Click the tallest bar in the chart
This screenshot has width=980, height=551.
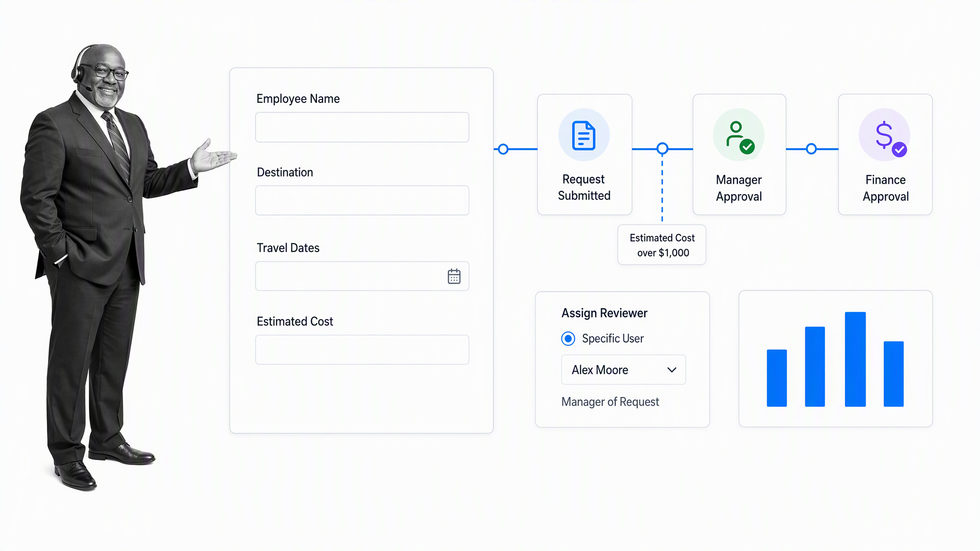(855, 359)
